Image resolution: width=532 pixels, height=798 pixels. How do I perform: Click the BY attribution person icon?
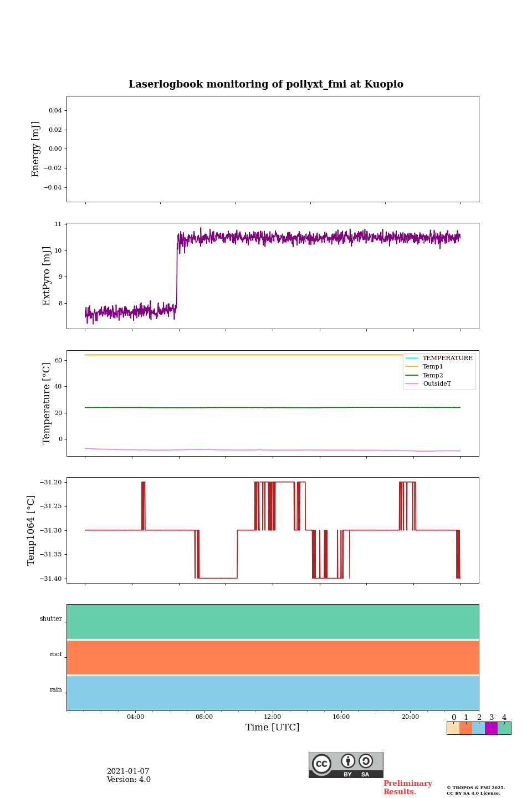click(x=348, y=761)
